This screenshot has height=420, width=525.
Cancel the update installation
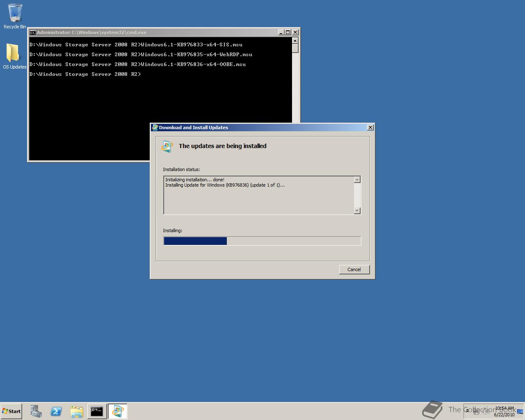click(354, 269)
